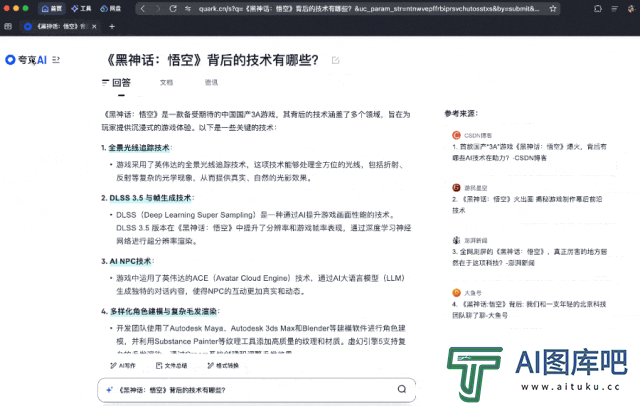Click the 多样化角色建模与复杂毛发渲染 heading
The width and height of the screenshot is (640, 406).
click(x=164, y=311)
